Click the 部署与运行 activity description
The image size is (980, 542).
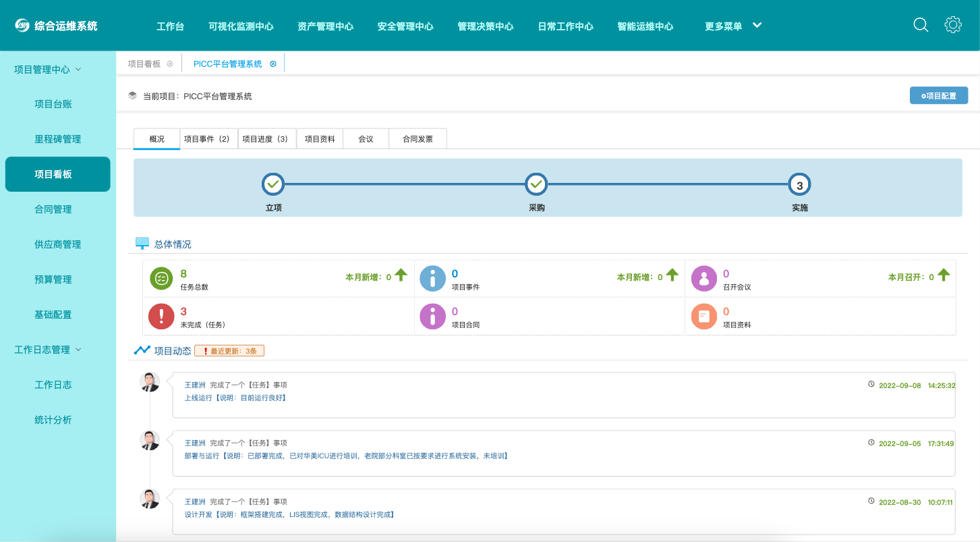coord(346,456)
